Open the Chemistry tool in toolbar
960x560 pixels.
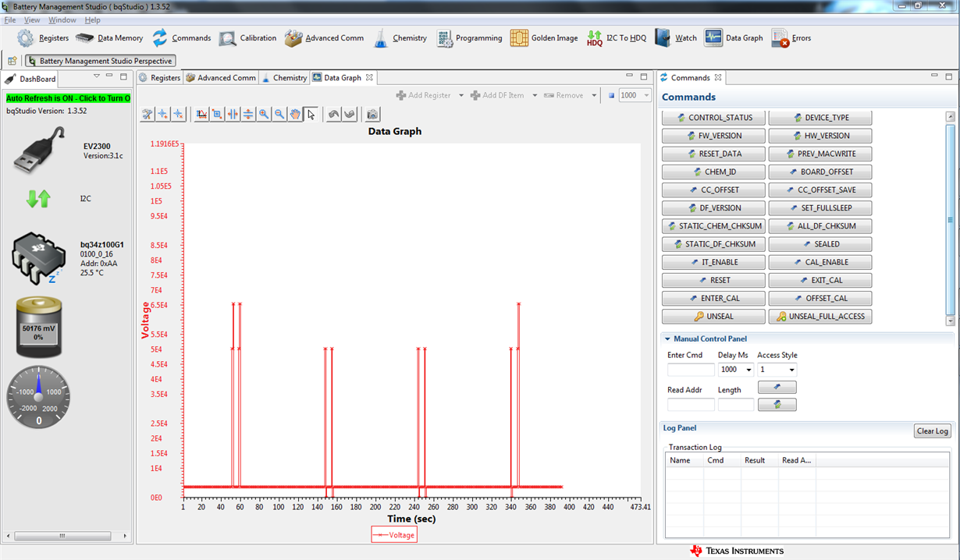[400, 37]
